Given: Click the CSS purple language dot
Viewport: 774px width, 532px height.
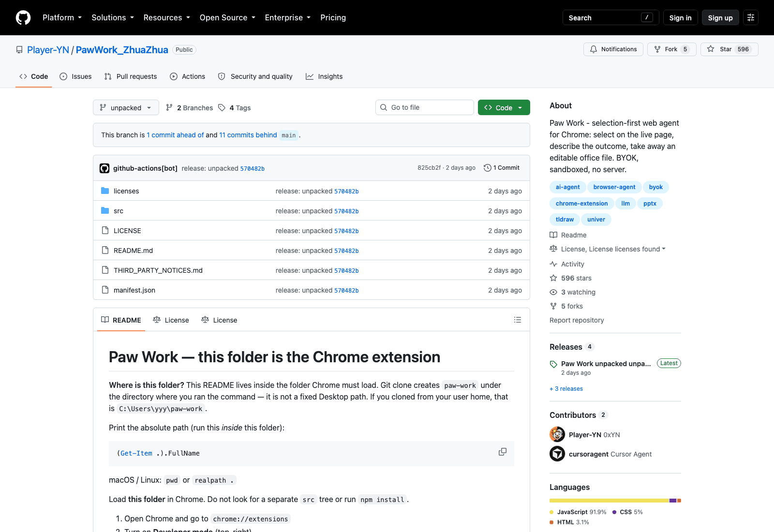Looking at the screenshot, I should (x=614, y=512).
